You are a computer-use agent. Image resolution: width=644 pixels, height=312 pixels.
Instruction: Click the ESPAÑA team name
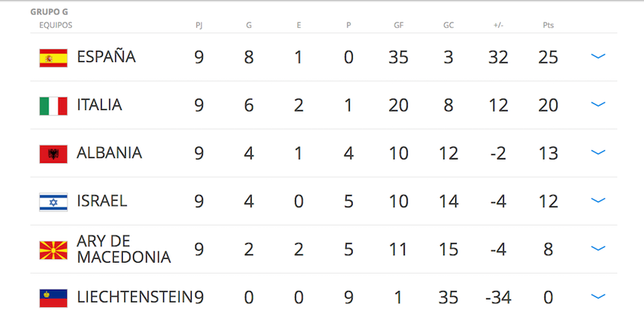106,57
